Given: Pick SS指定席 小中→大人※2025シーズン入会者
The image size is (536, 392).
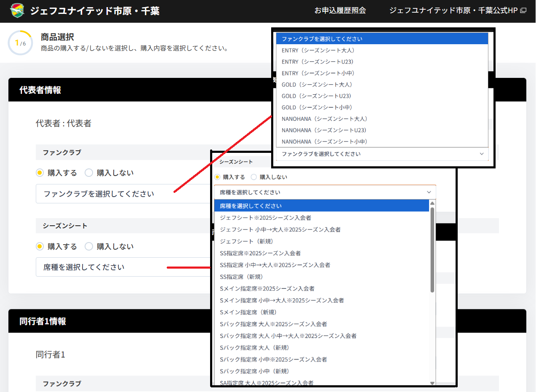Looking at the screenshot, I should click(x=322, y=265).
